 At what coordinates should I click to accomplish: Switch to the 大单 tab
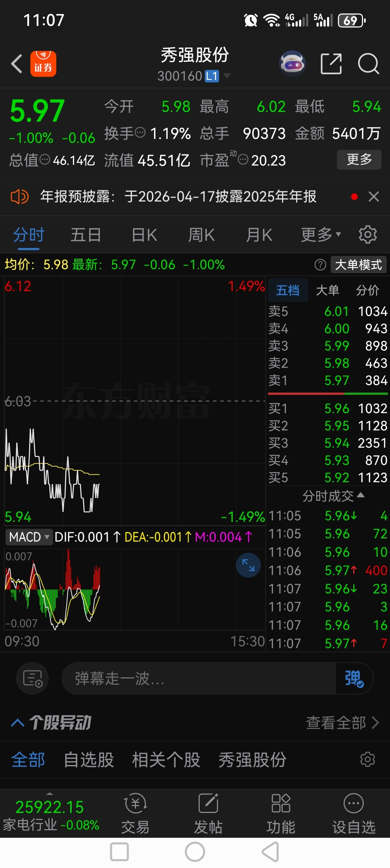point(327,290)
